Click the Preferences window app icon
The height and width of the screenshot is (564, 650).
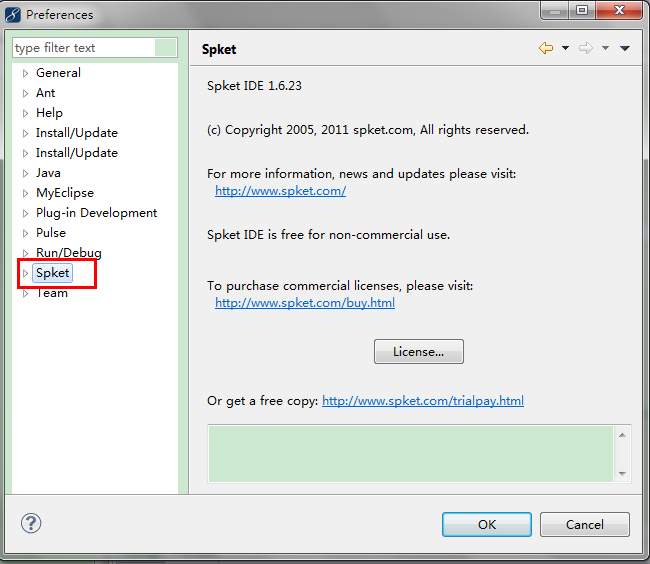coord(12,15)
